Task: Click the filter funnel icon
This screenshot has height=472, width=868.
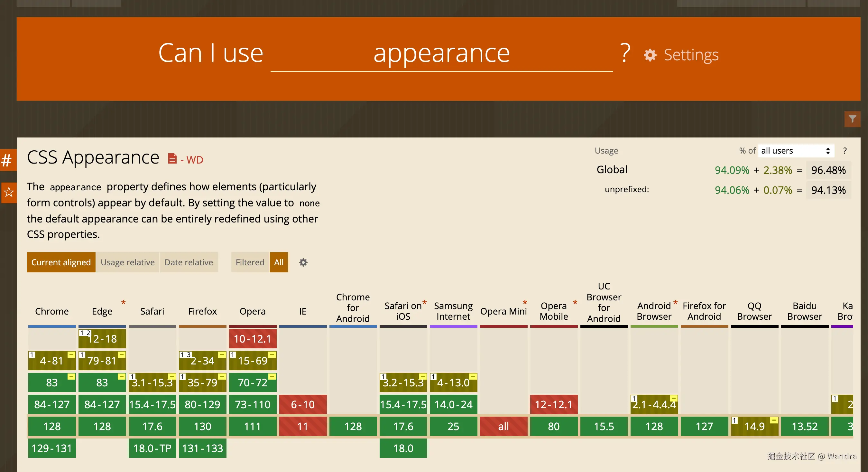Action: [852, 119]
